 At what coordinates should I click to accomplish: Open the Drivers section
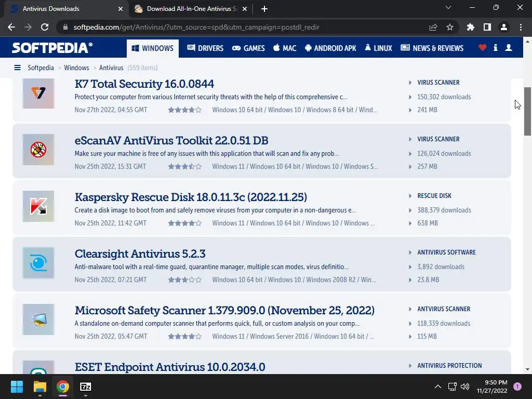point(205,48)
